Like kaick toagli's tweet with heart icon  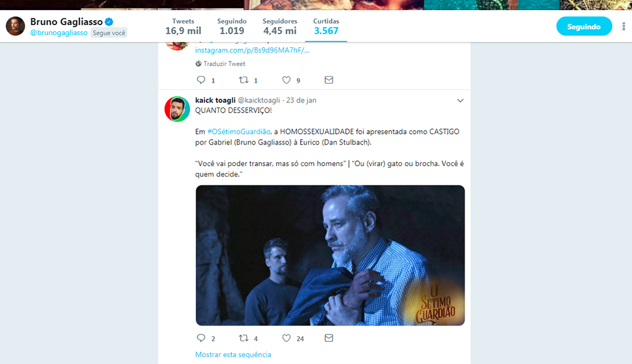click(x=287, y=338)
